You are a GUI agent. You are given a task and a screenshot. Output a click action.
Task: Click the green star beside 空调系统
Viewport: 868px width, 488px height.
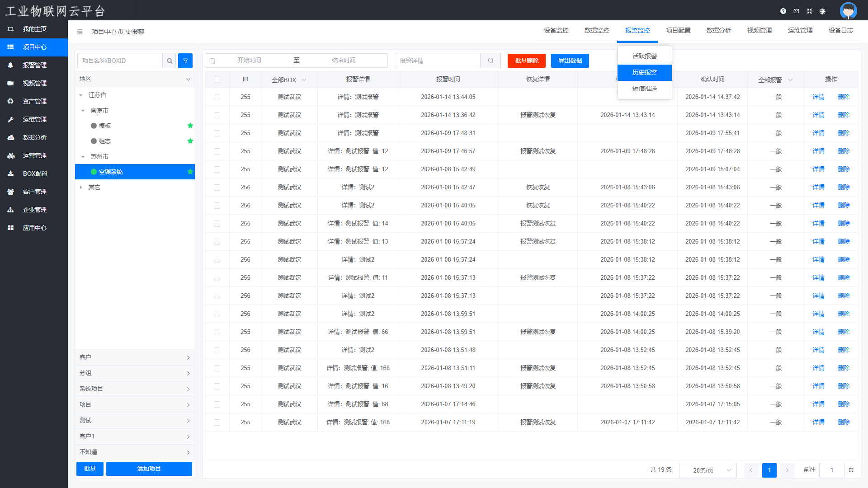(x=190, y=172)
